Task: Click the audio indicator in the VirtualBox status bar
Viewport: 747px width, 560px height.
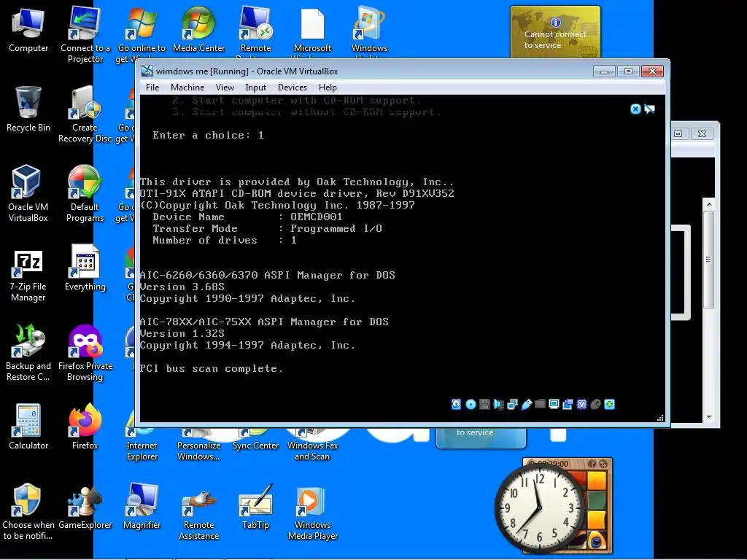Action: [498, 404]
